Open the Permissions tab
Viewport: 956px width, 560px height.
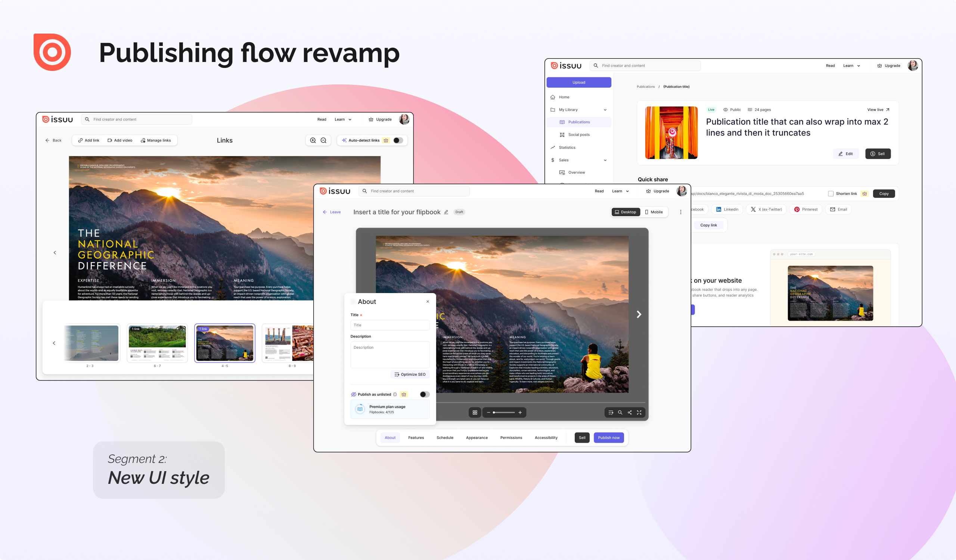click(x=511, y=438)
